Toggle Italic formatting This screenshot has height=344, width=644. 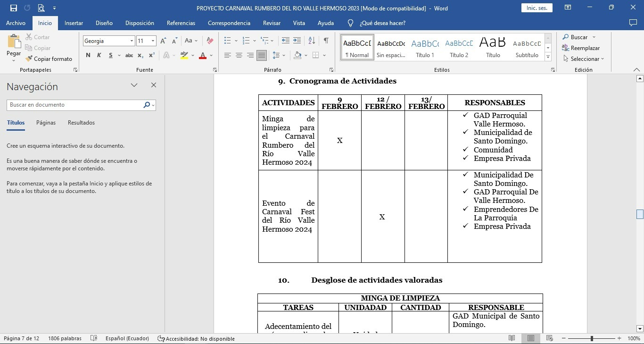(x=99, y=55)
